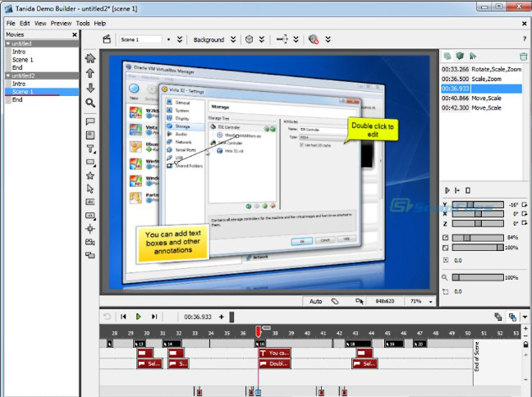This screenshot has width=532, height=397.
Task: Open the Edit menu
Action: [x=25, y=24]
